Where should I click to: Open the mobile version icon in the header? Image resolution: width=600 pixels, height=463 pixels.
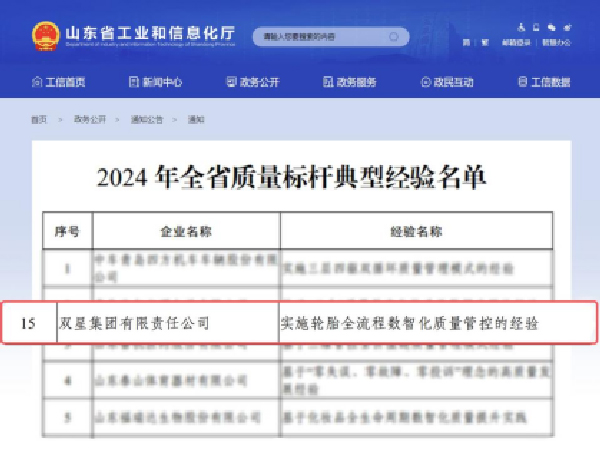click(x=536, y=27)
